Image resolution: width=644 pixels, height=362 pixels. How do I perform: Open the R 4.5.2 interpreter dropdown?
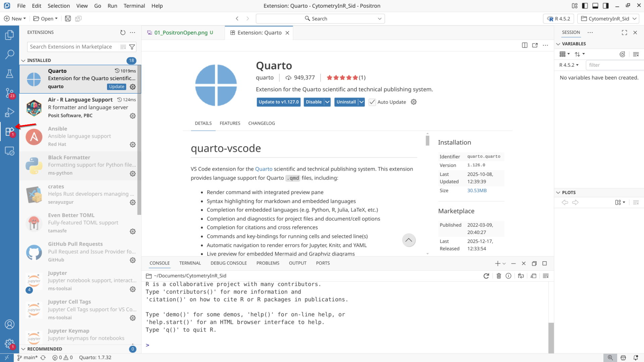[x=558, y=19]
